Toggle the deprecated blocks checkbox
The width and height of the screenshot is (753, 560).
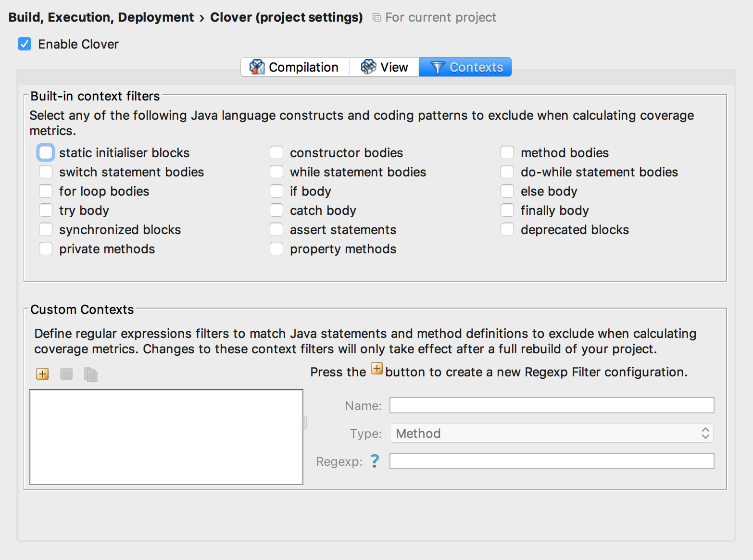coord(507,230)
